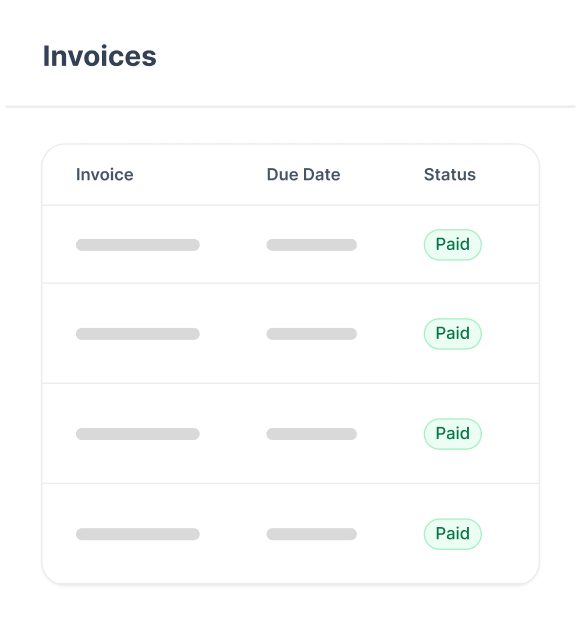
Task: Select the second row due date placeholder
Action: click(x=311, y=334)
